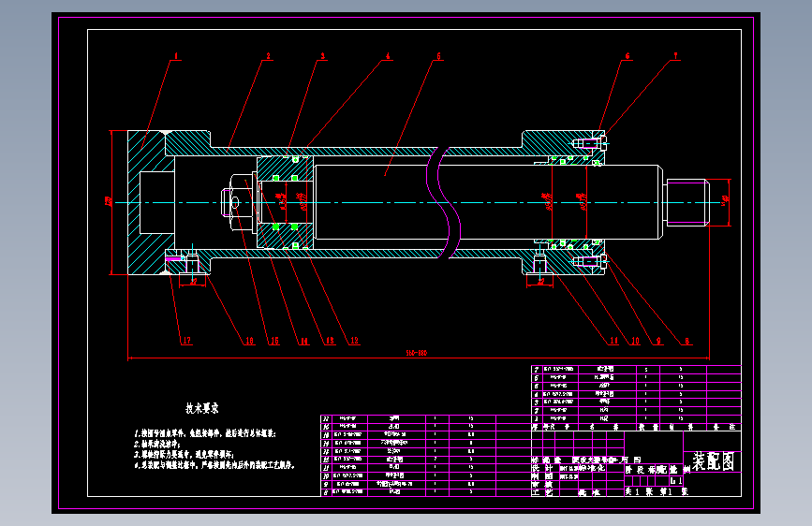The width and height of the screenshot is (812, 526).
Task: Select callout number 11 below the right end
Action: click(613, 341)
